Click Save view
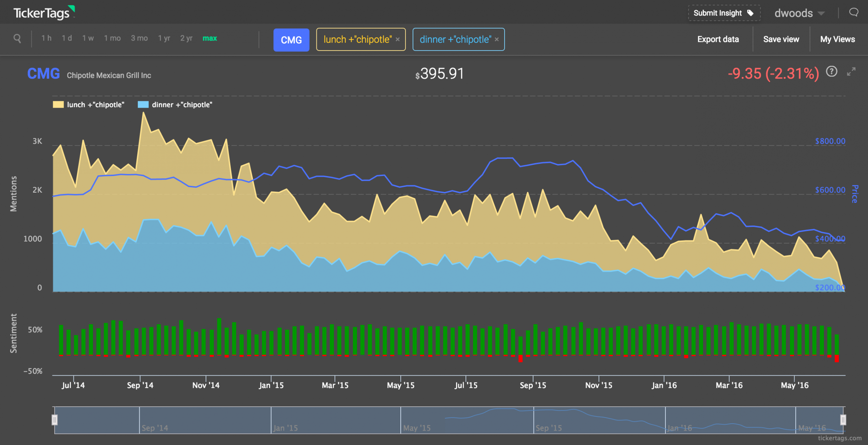The width and height of the screenshot is (868, 445). 781,39
